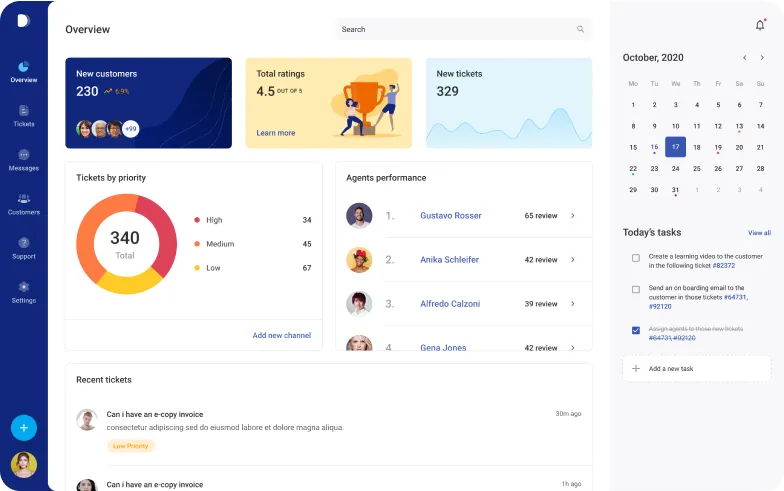
Task: Uncheck the Assign agents task checkbox
Action: click(636, 330)
